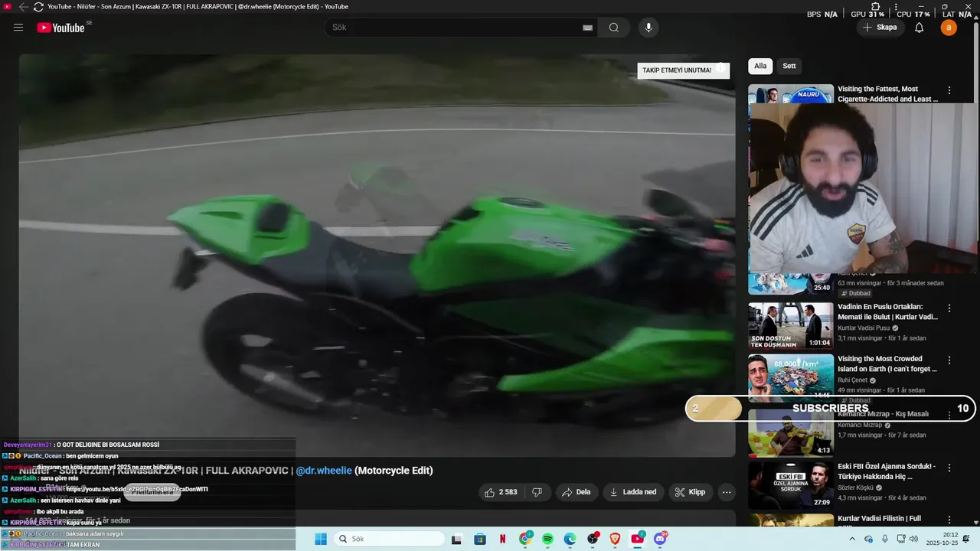This screenshot has height=551, width=980.
Task: Open options for Visiting the Most Crowded Island
Action: tap(949, 360)
